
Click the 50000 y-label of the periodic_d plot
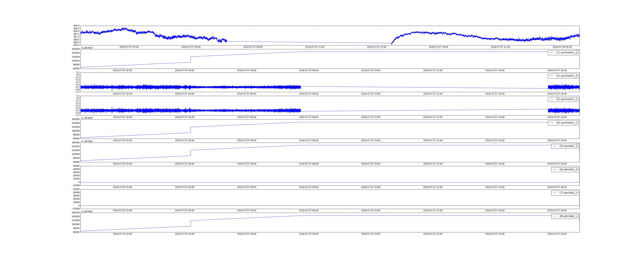coord(76,166)
